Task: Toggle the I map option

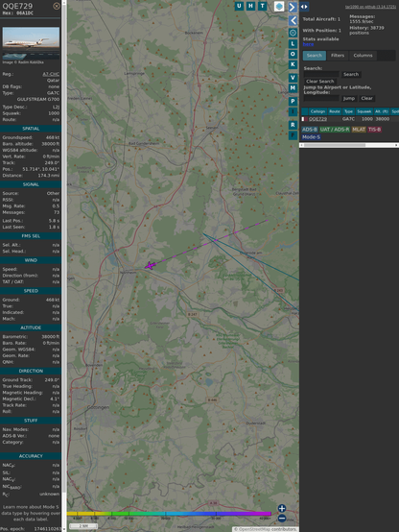Action: coord(293,111)
